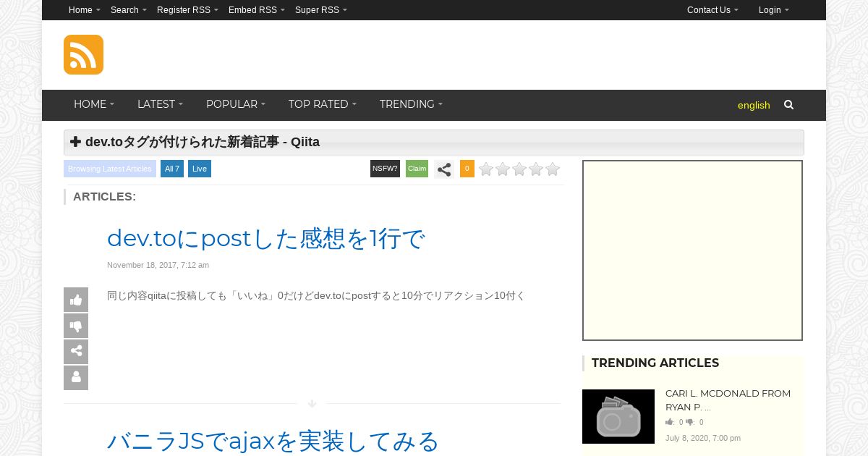
Task: Click the user icon under article actions
Action: [x=76, y=378]
